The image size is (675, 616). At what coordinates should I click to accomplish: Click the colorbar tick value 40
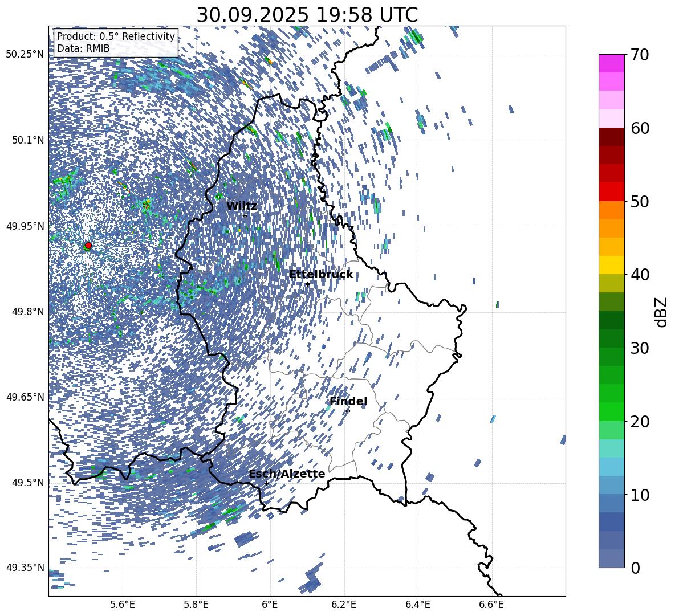click(x=640, y=275)
